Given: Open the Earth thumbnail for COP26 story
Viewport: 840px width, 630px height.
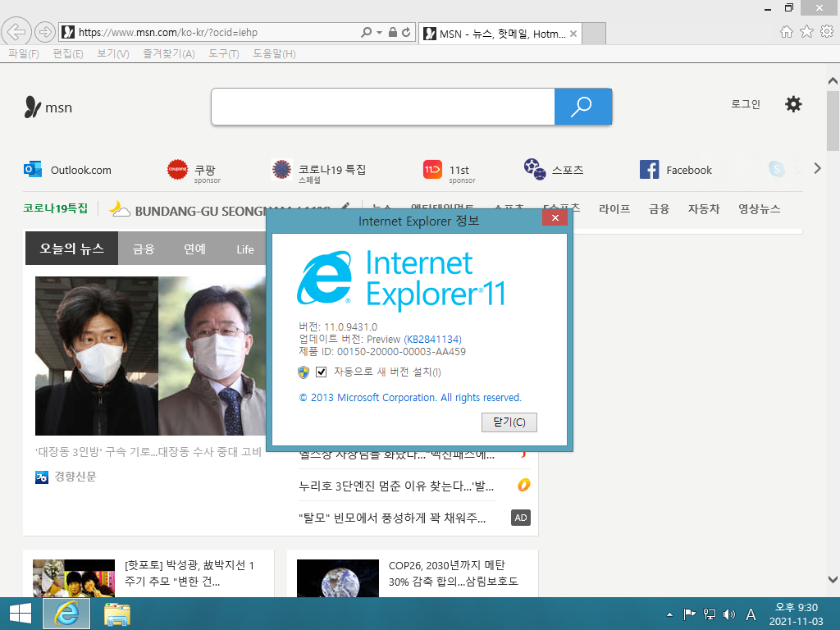Looking at the screenshot, I should (x=337, y=578).
